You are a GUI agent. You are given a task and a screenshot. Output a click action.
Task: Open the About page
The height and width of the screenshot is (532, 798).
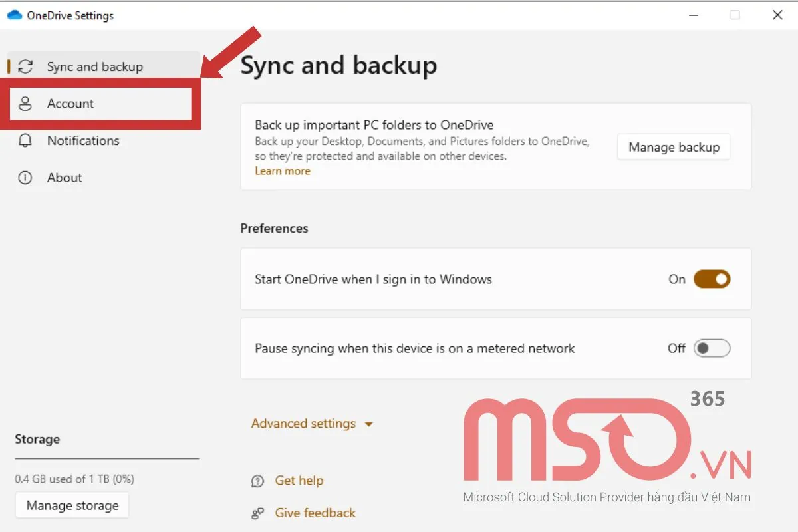click(103, 178)
